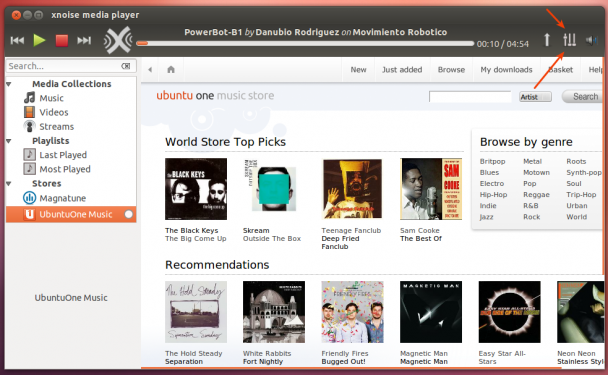Open the Artist search type dropdown
This screenshot has width=608, height=375.
[535, 97]
